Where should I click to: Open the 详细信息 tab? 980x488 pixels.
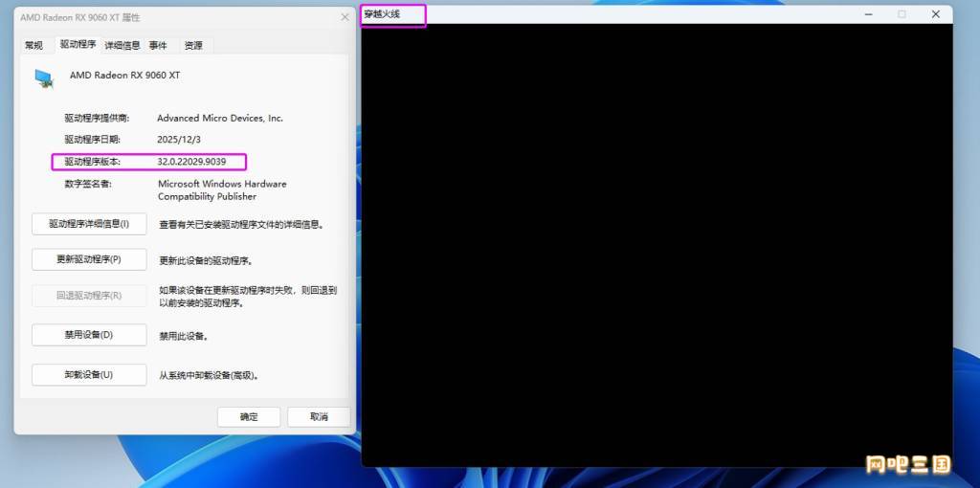pyautogui.click(x=122, y=46)
